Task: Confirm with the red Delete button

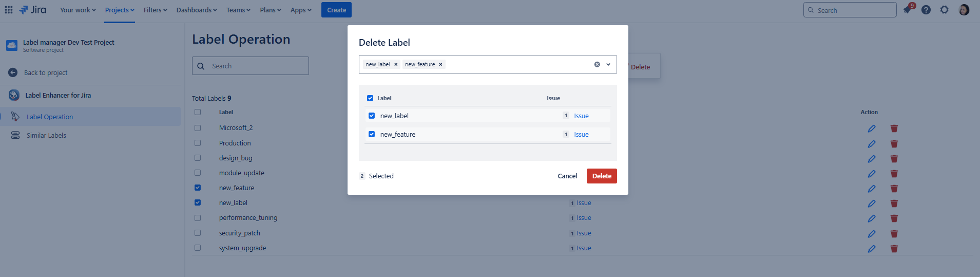Action: click(602, 176)
